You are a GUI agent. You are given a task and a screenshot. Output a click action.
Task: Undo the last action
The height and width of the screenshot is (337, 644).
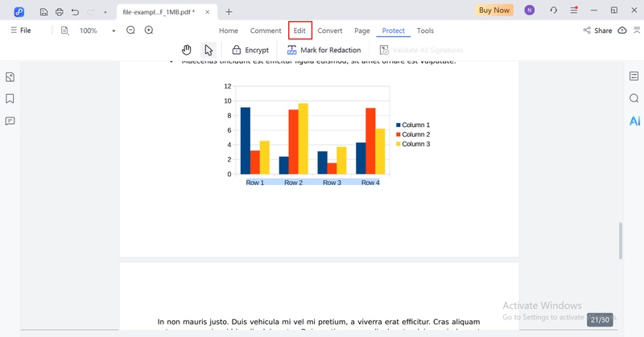(75, 12)
